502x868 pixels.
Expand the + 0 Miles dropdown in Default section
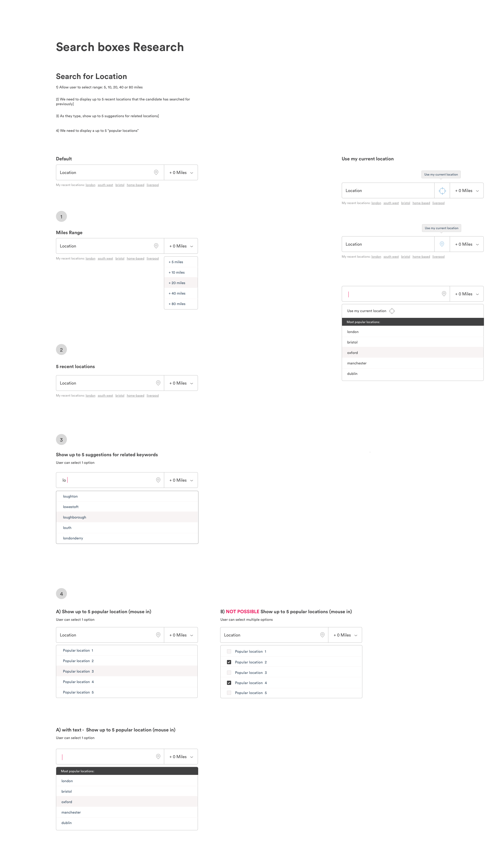[180, 172]
